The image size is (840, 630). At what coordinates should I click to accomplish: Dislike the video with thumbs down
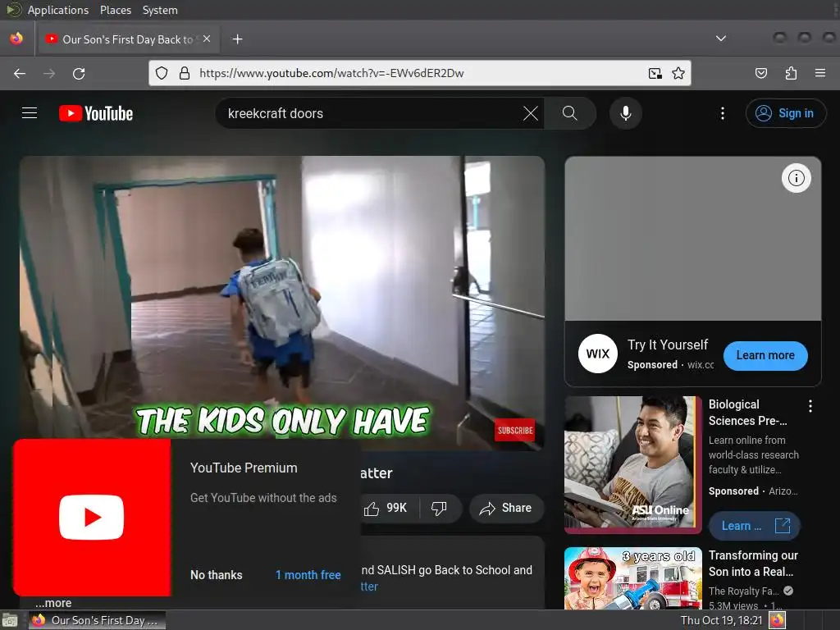tap(439, 508)
